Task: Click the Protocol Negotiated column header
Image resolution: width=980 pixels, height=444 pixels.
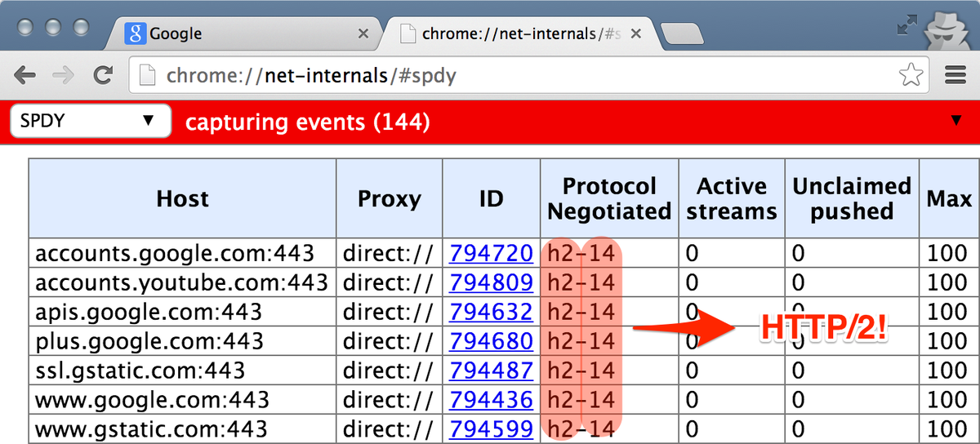Action: (x=609, y=198)
